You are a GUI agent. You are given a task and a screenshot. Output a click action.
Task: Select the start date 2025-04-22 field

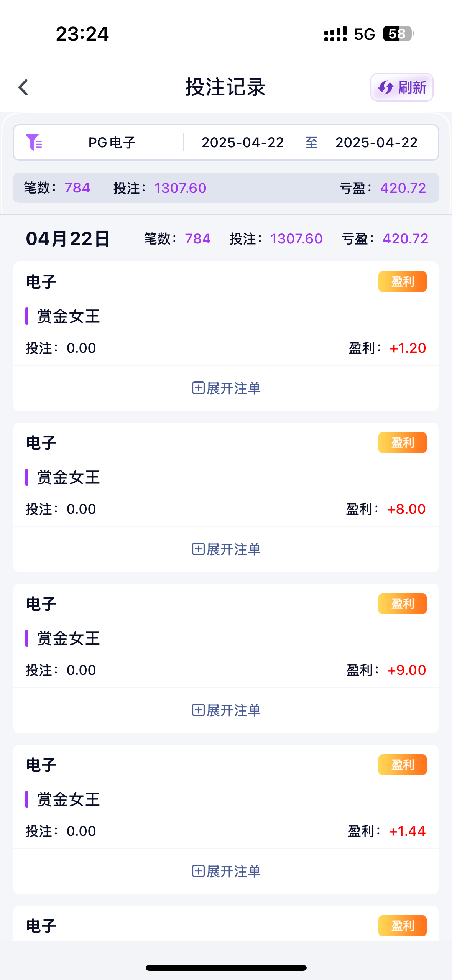[x=243, y=143]
